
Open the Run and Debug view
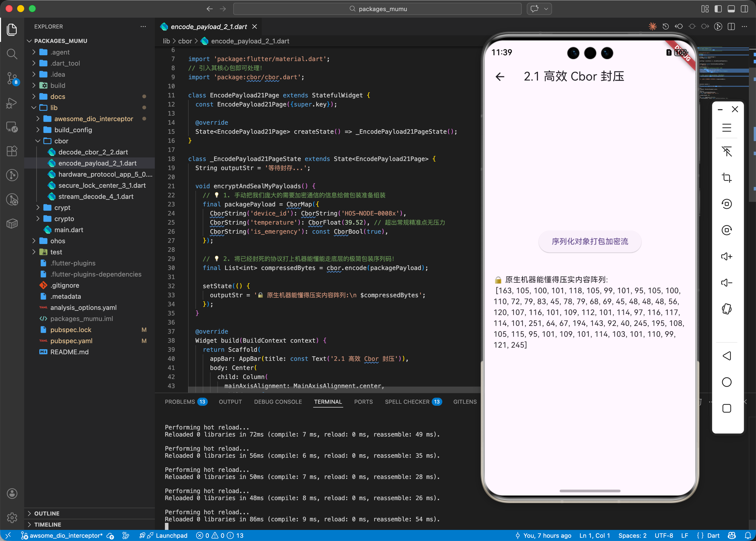[12, 103]
